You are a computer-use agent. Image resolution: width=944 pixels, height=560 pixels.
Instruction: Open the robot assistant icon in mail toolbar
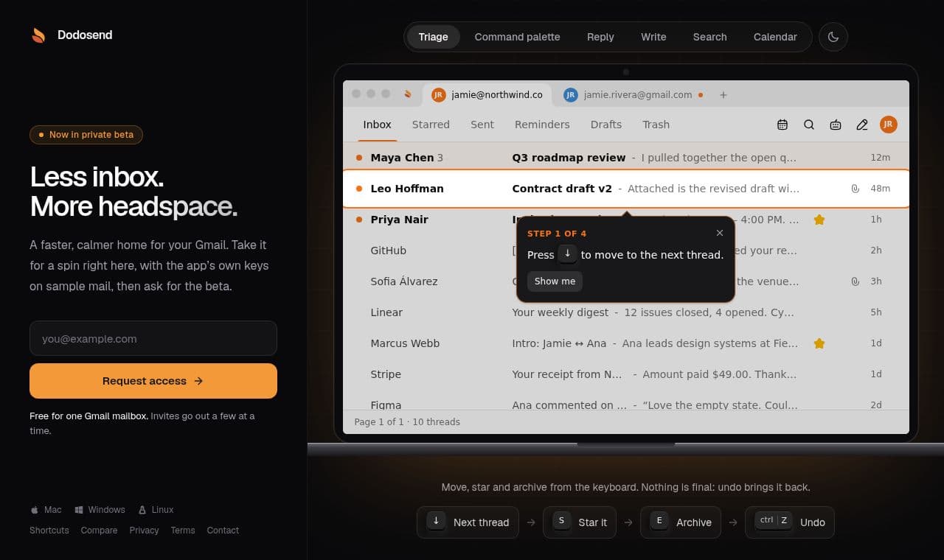click(836, 125)
